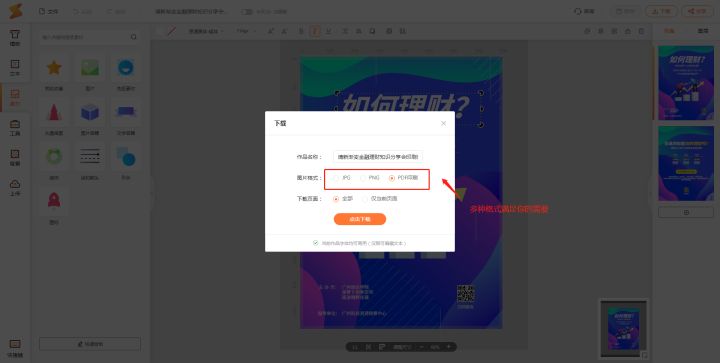
Task: Select the first page thumbnail 如何理财
Action: 686,83
